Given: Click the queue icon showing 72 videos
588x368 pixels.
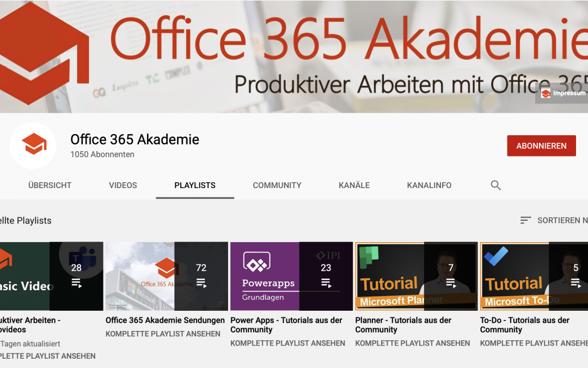Looking at the screenshot, I should pyautogui.click(x=201, y=282).
